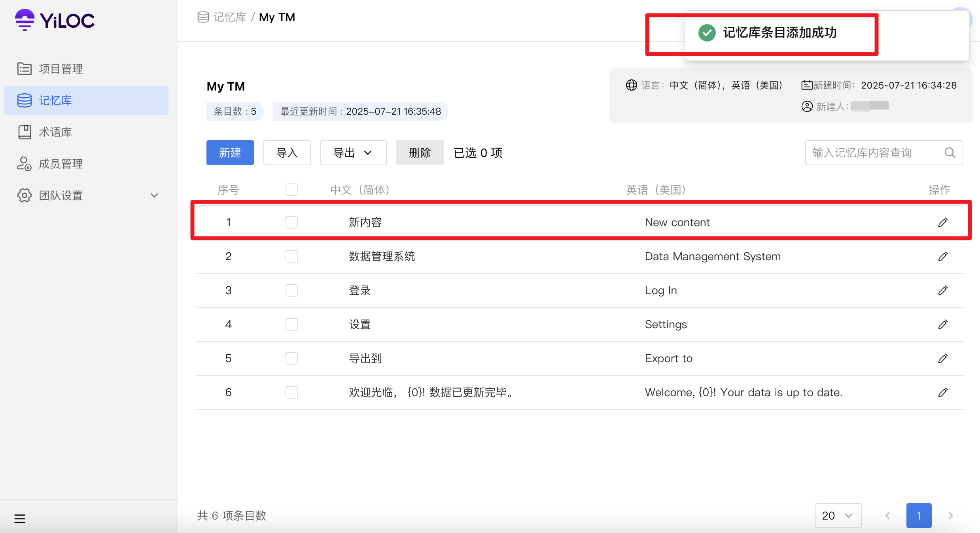This screenshot has width=980, height=533.
Task: Click the globe language icon
Action: (x=631, y=85)
